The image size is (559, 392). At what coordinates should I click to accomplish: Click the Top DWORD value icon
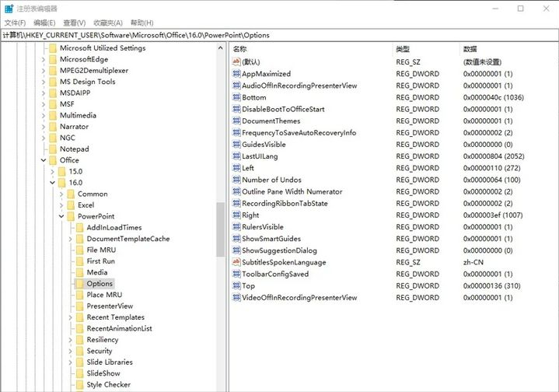click(x=236, y=285)
